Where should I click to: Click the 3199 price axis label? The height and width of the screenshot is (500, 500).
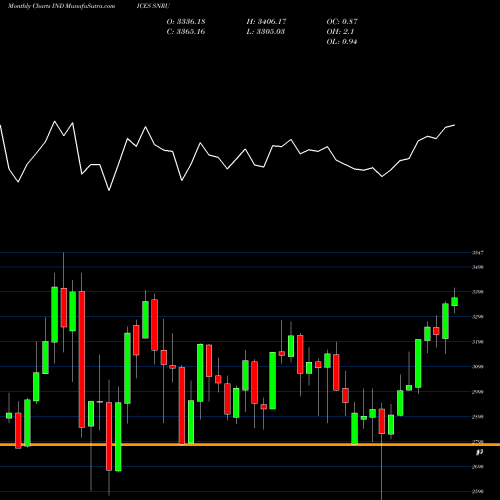(478, 342)
